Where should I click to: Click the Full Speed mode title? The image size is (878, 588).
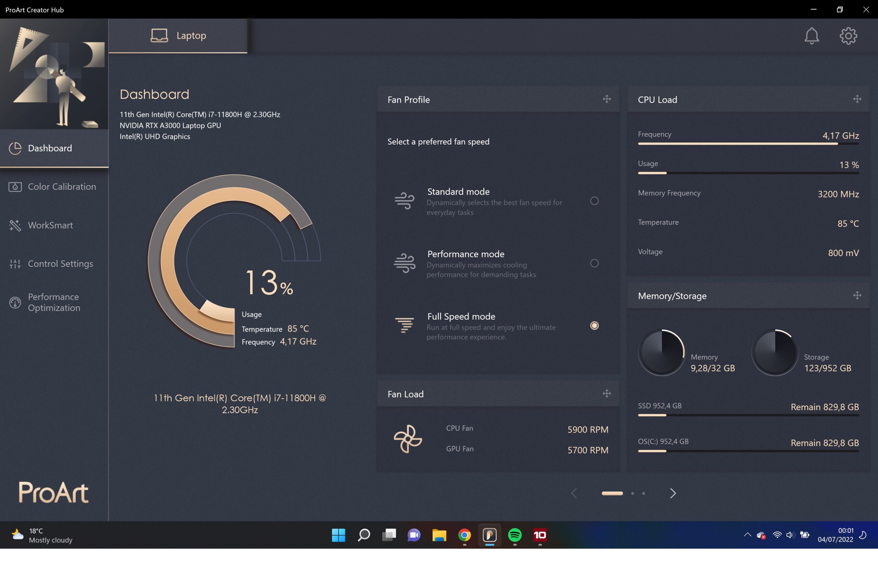(461, 316)
